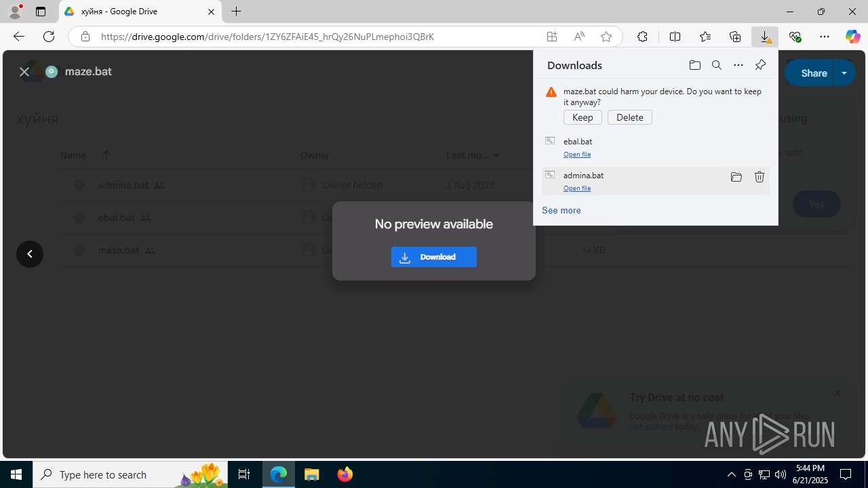Image resolution: width=868 pixels, height=488 pixels.
Task: Pin the Downloads panel
Action: click(760, 65)
